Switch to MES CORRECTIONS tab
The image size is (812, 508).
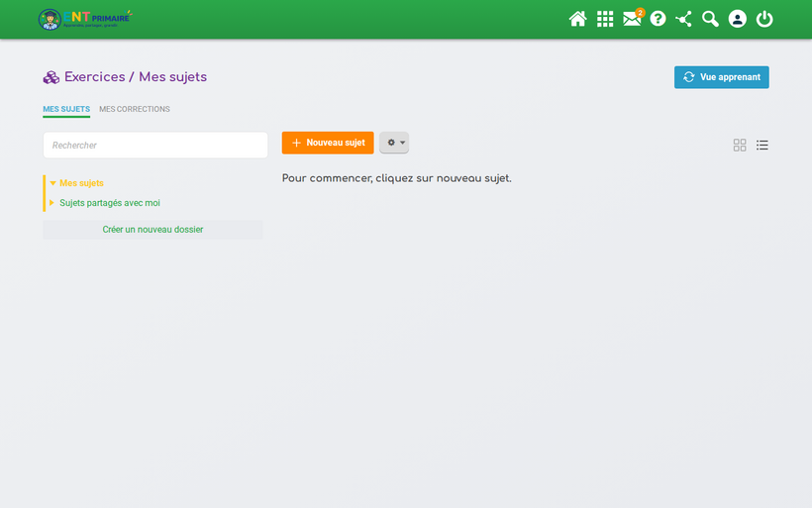[x=135, y=109]
